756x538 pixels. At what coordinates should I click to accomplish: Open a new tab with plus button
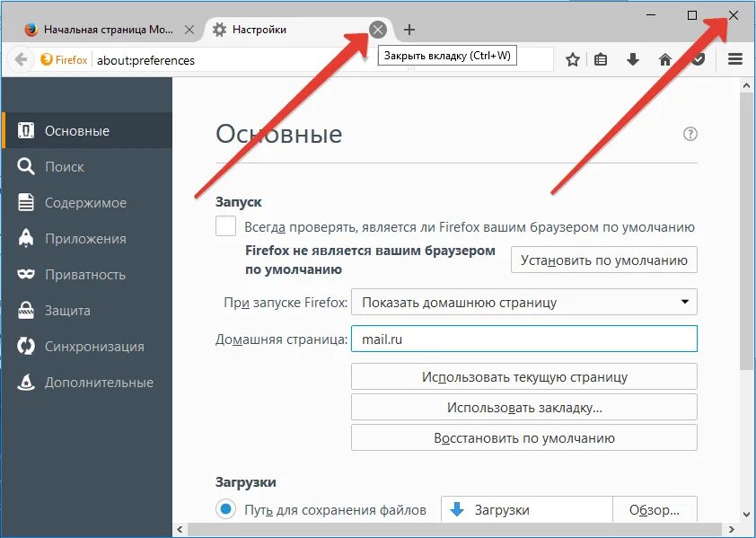409,30
